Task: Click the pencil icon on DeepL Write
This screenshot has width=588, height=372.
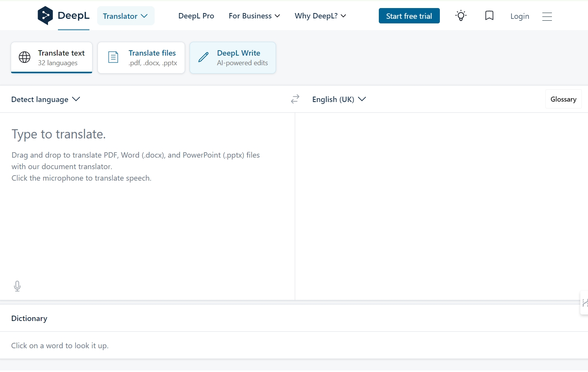Action: click(x=203, y=58)
